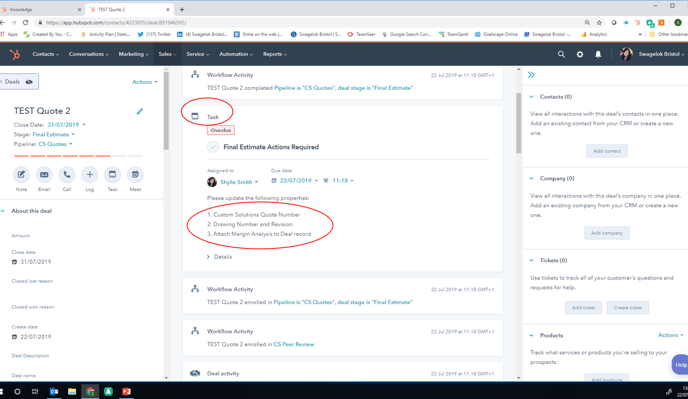Open Outlook from the taskbar
Screen dimensions: 688x399
tap(54, 392)
